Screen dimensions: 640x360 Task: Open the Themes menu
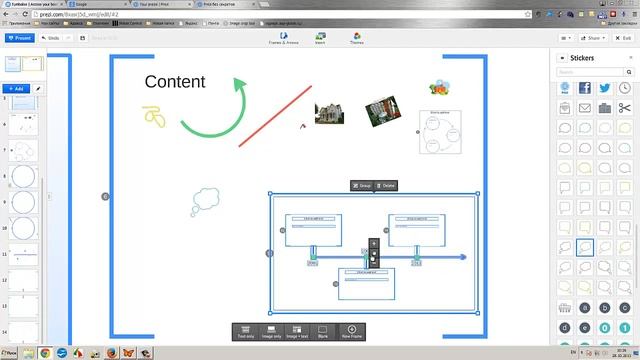[357, 38]
